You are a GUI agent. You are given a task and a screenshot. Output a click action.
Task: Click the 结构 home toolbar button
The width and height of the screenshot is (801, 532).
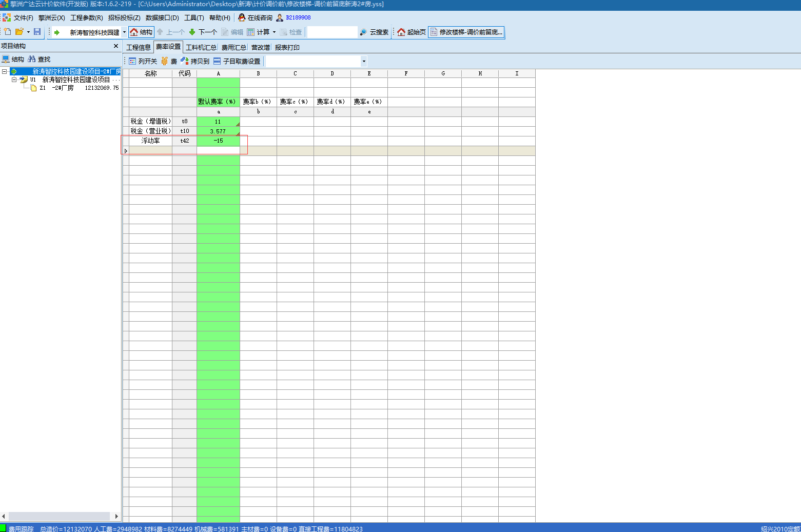tap(141, 32)
